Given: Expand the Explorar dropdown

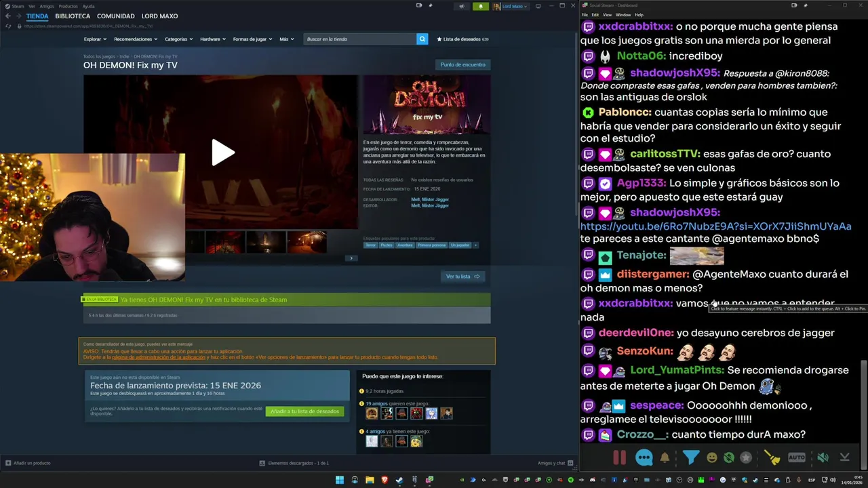Looking at the screenshot, I should click(95, 39).
